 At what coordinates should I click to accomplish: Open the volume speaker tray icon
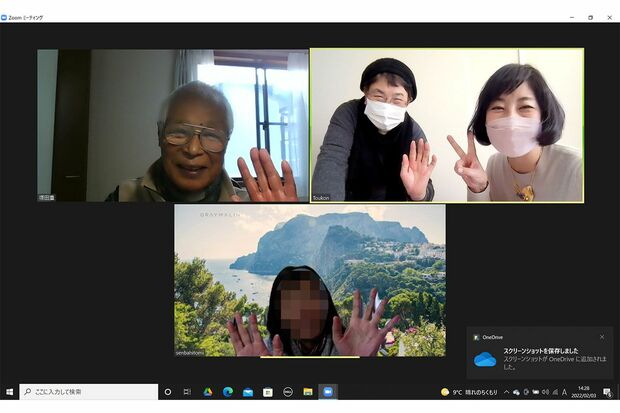click(x=545, y=392)
